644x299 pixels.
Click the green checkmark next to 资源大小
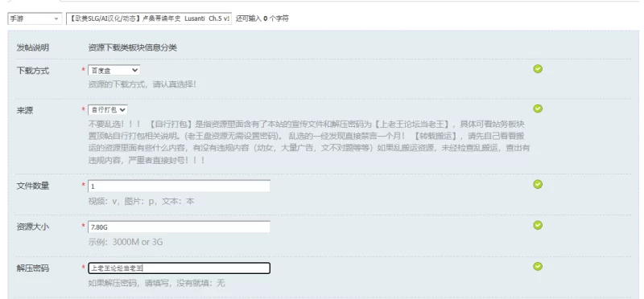538,225
